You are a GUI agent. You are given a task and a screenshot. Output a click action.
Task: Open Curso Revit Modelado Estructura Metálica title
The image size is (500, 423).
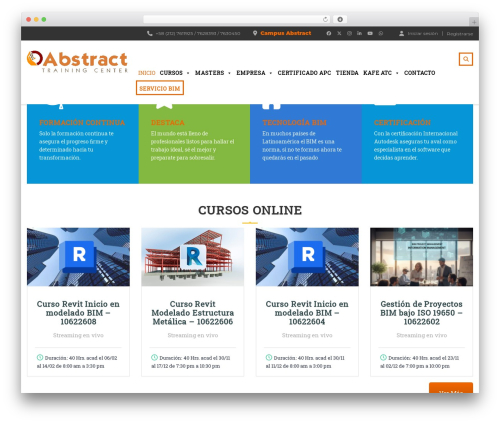pos(193,313)
